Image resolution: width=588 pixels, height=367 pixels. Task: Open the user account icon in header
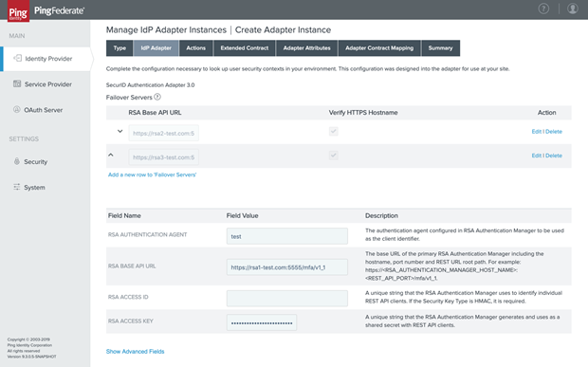coord(572,9)
